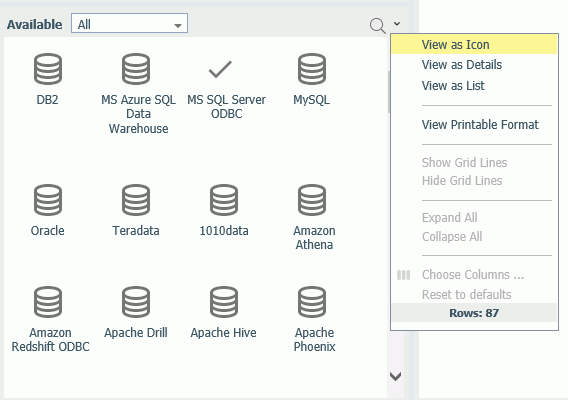
Task: Expand more databases with the bottom chevron
Action: pyautogui.click(x=395, y=376)
